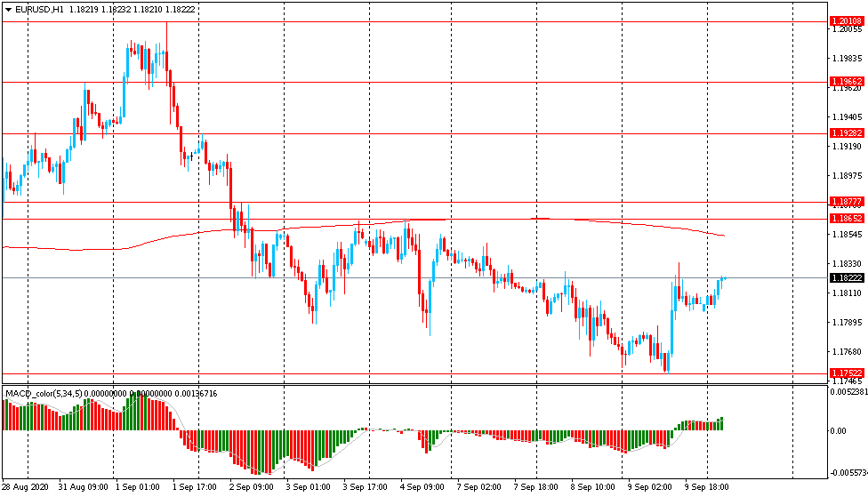This screenshot has height=497, width=868.
Task: Click the 4 Sep 09:00 time label
Action: click(x=422, y=487)
